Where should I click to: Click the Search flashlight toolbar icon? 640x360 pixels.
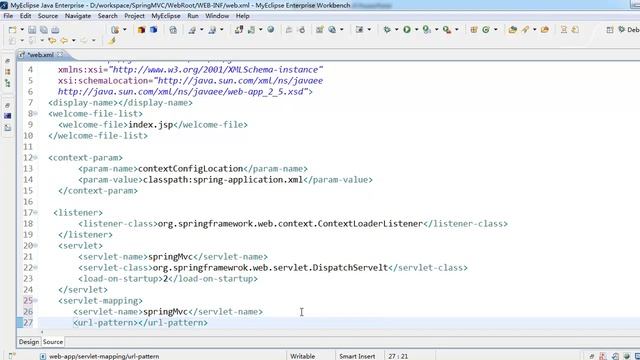525,29
